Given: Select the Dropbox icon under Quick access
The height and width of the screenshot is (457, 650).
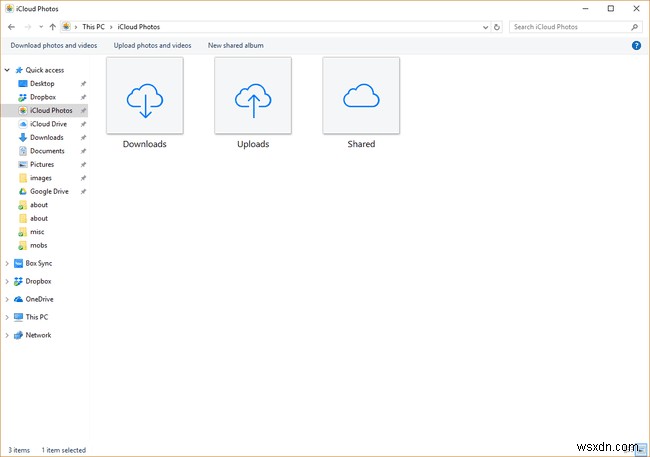Looking at the screenshot, I should 23,97.
